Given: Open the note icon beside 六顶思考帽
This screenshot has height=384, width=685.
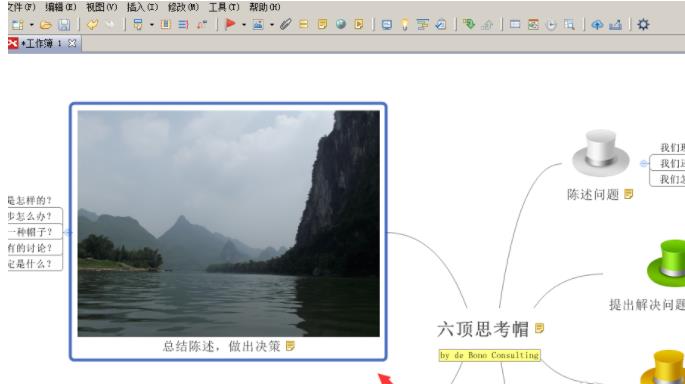Looking at the screenshot, I should (540, 328).
